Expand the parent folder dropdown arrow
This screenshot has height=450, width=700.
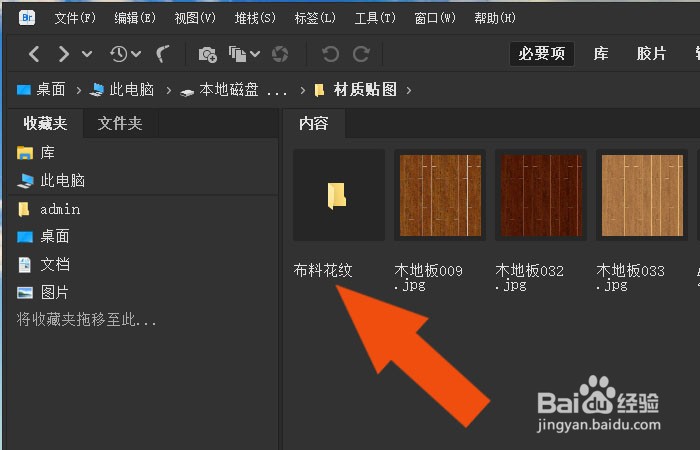pos(87,54)
